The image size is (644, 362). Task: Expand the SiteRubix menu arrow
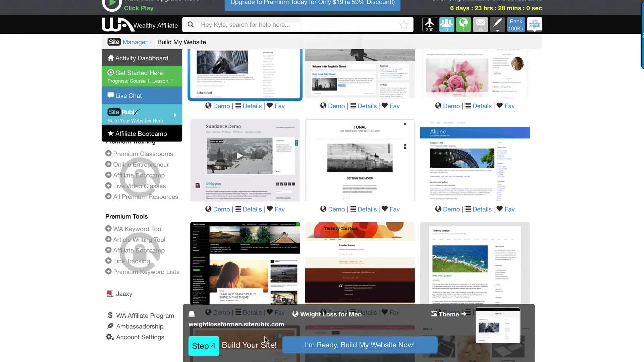coord(175,115)
